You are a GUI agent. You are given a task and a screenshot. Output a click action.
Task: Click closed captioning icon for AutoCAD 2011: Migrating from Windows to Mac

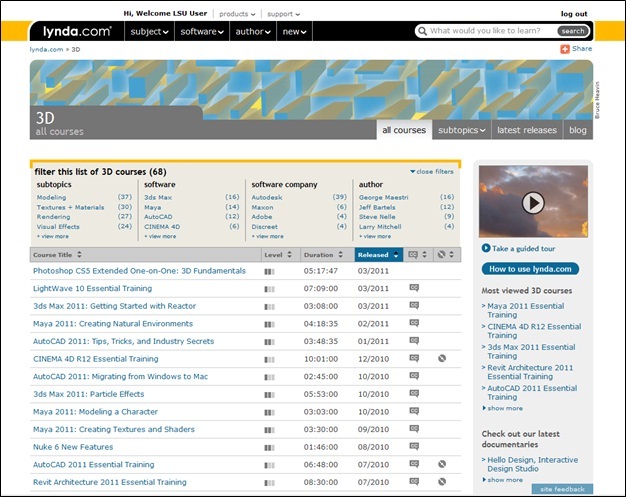point(414,376)
